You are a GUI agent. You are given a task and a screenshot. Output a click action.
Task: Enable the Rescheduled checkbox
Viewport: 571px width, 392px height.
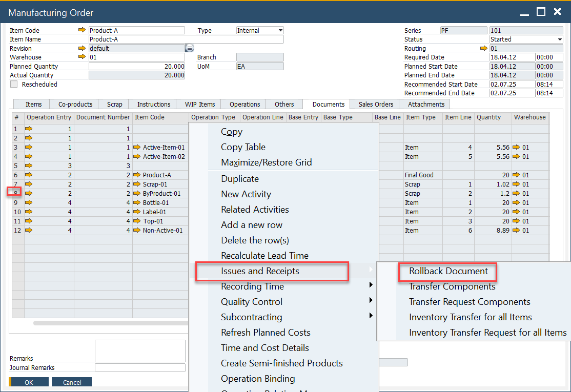pos(14,84)
